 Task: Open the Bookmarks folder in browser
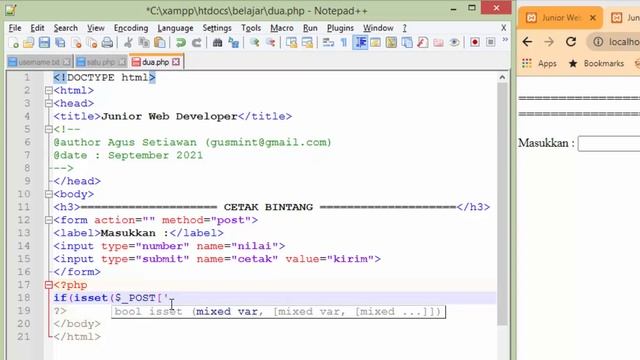click(x=596, y=63)
